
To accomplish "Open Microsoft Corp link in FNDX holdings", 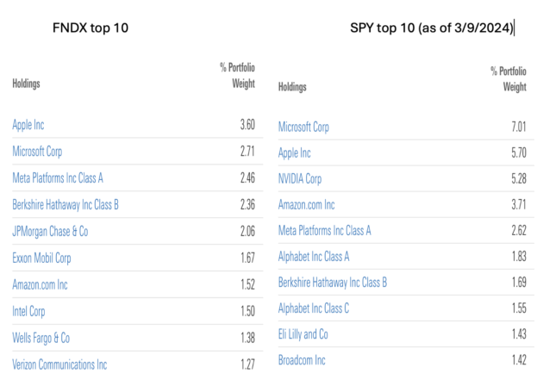I will click(37, 152).
